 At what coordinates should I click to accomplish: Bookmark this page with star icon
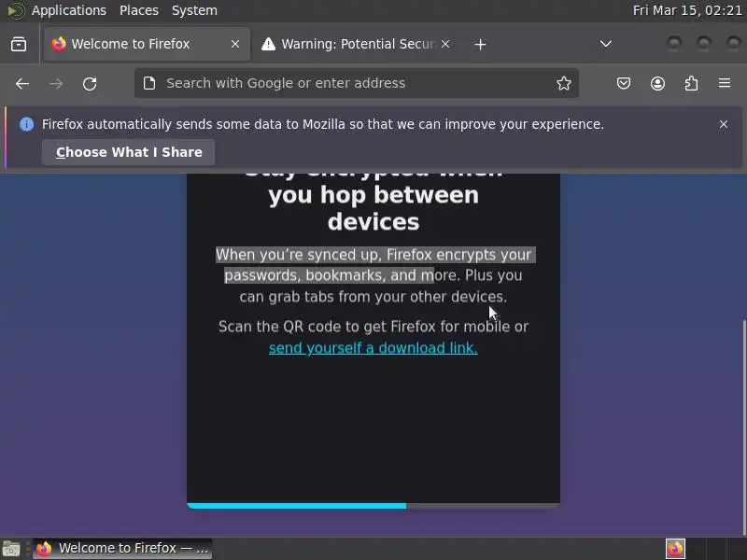pyautogui.click(x=564, y=83)
